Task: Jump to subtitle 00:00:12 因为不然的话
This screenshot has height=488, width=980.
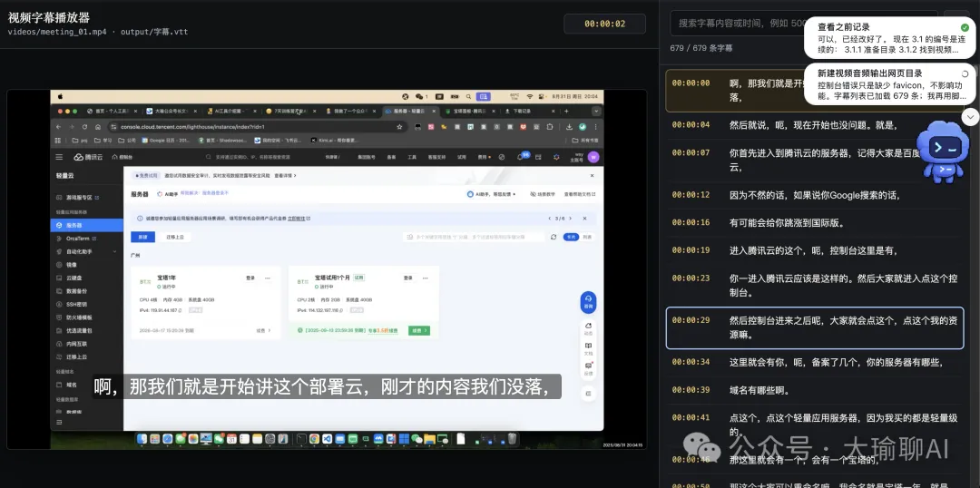Action: tap(815, 195)
